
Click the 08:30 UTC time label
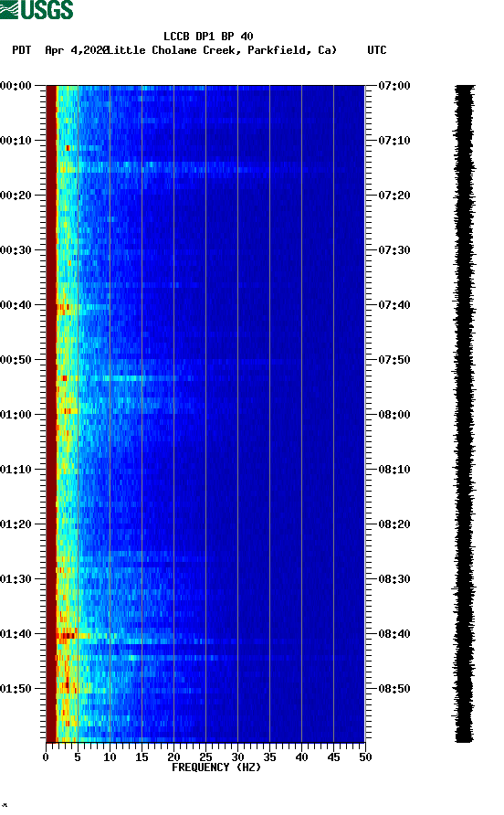[394, 579]
